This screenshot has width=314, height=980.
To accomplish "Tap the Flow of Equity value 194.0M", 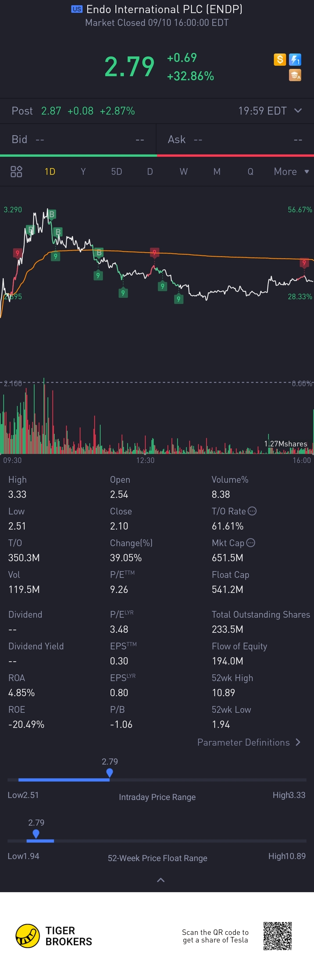I will pos(227,661).
